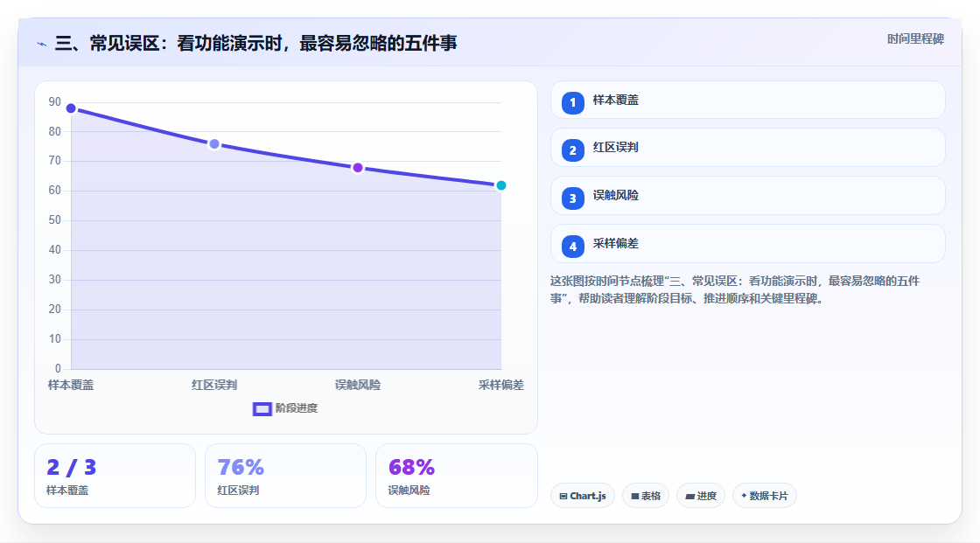Open the 表格 tag
Viewport: 980px width, 543px height.
[646, 496]
